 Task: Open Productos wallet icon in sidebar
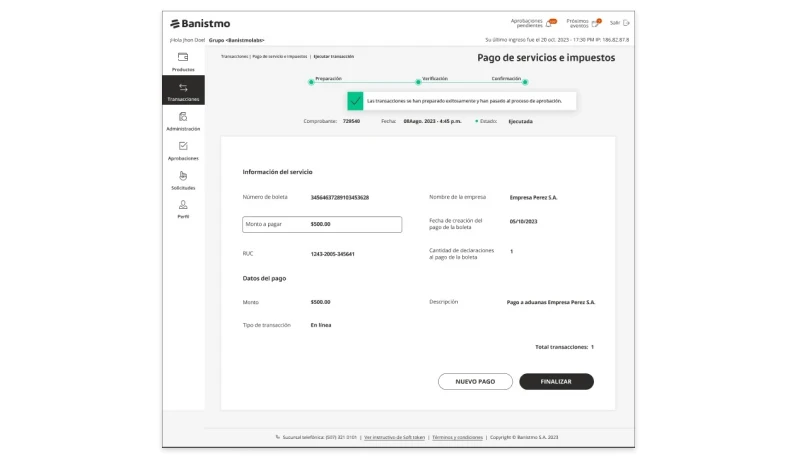click(183, 57)
